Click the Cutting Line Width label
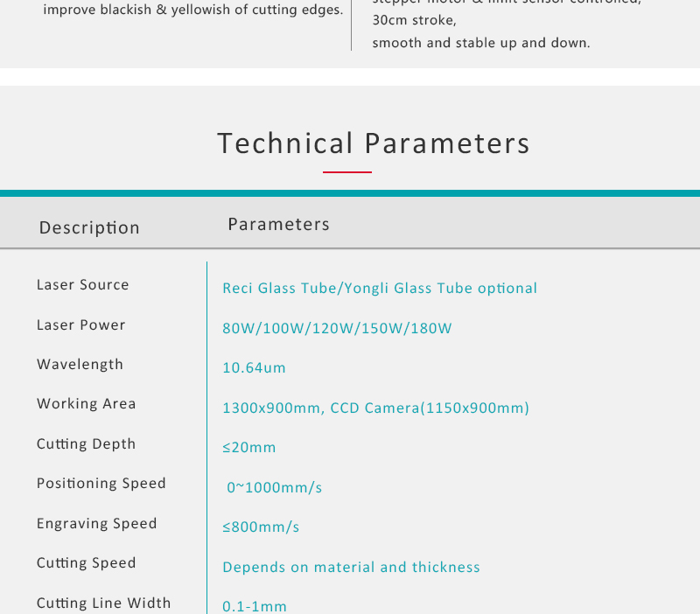This screenshot has height=614, width=700. pos(103,603)
